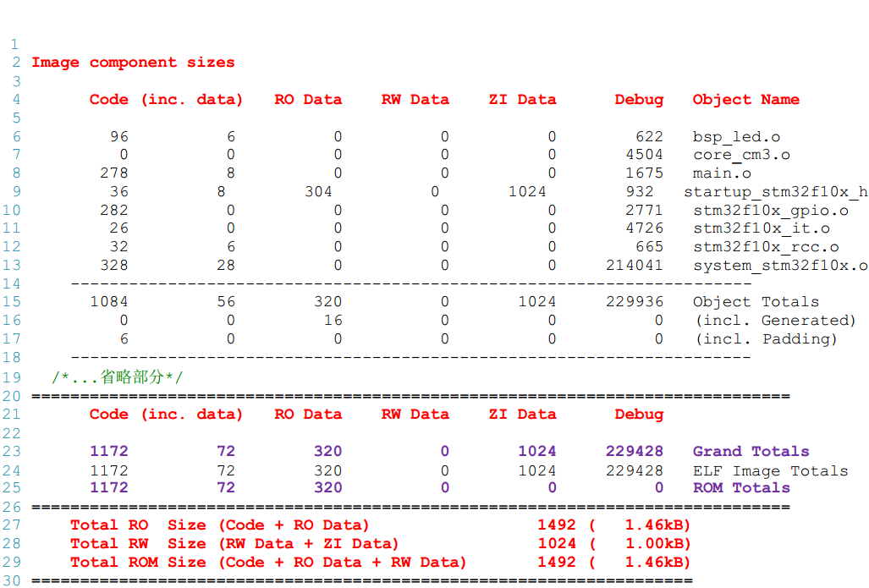Click value 1024 in Total RW Size line

point(557,544)
